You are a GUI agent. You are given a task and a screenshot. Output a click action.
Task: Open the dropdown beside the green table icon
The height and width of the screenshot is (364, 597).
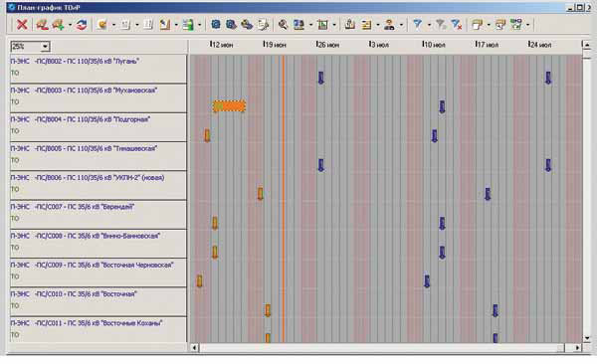(x=334, y=25)
